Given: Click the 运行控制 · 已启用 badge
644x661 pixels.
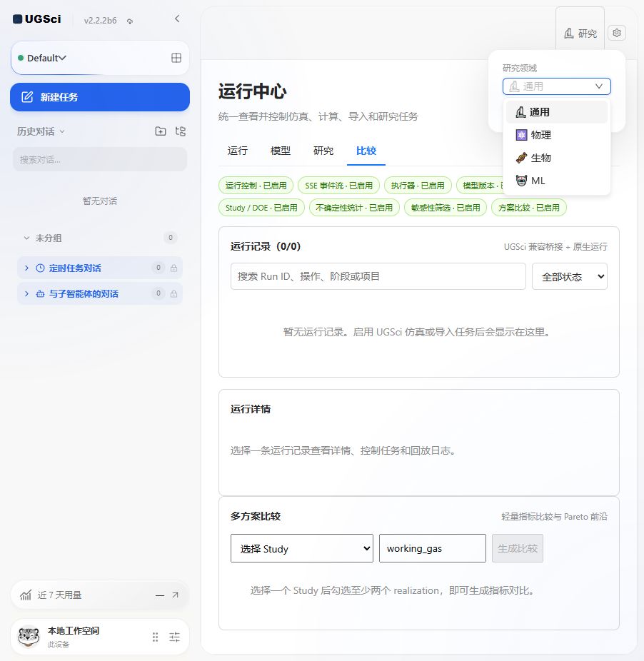Looking at the screenshot, I should tap(256, 186).
